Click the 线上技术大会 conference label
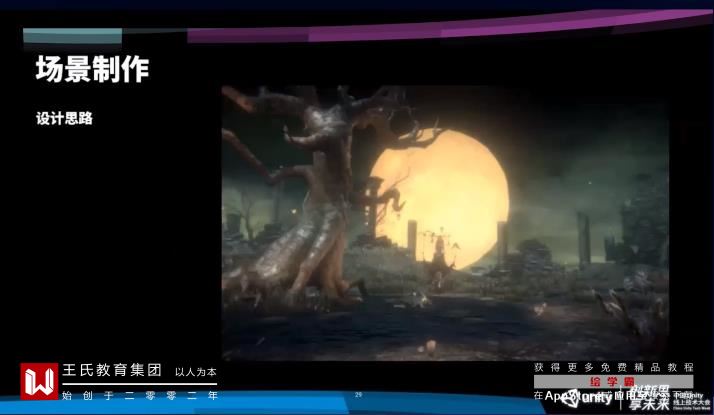Viewport: 714px width, 415px height. tap(692, 402)
